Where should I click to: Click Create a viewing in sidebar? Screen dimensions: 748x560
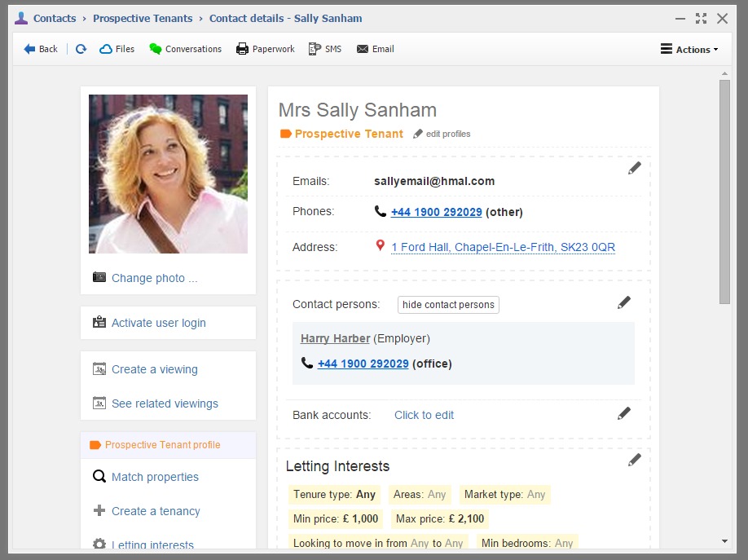(x=154, y=369)
